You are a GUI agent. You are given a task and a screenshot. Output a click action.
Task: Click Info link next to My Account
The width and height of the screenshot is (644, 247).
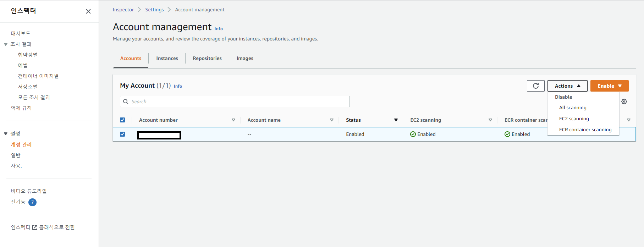click(x=178, y=86)
